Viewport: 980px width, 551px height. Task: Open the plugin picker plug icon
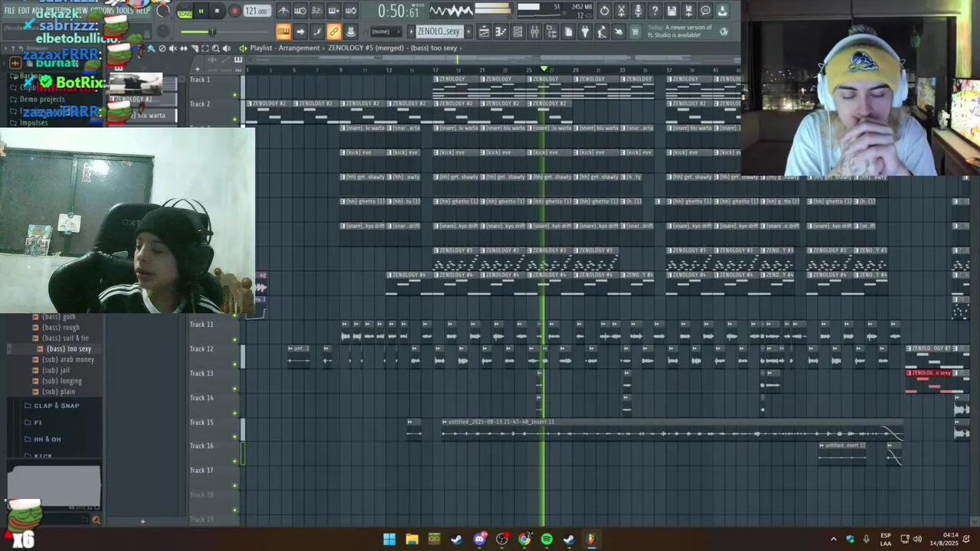click(x=585, y=31)
